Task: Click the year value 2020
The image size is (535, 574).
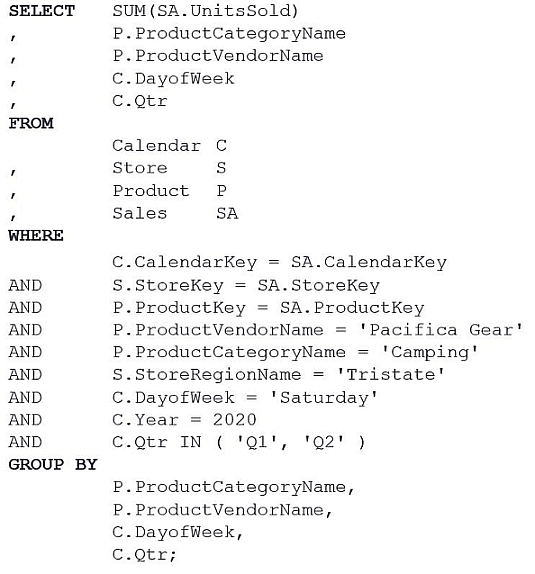Action: click(x=235, y=420)
